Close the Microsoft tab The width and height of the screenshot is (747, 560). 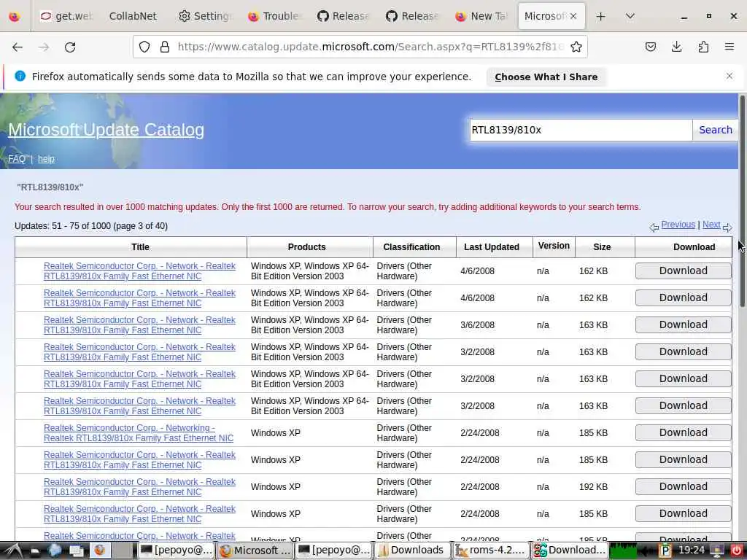click(x=573, y=16)
